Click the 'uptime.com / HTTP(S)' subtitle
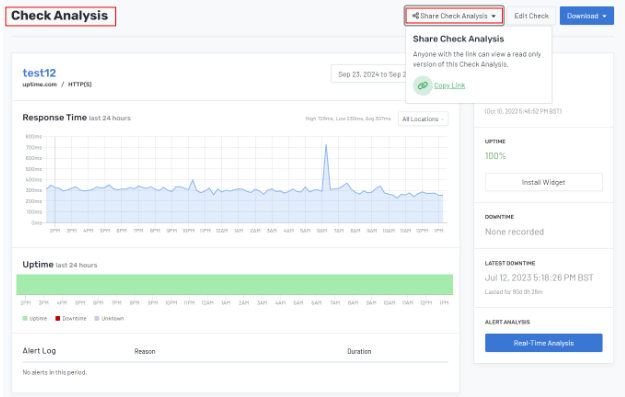The height and width of the screenshot is (397, 625). (57, 84)
